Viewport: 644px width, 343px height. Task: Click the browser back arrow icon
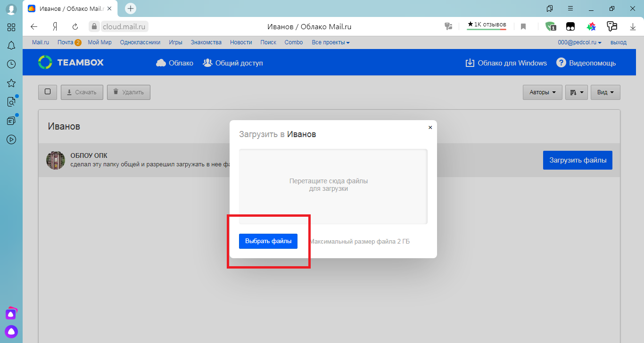(34, 26)
